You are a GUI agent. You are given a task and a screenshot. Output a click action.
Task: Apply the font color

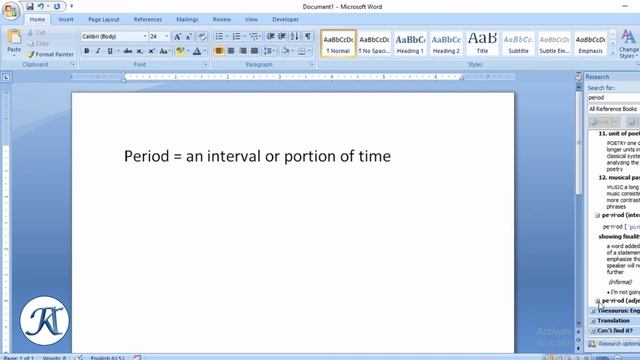[x=197, y=51]
